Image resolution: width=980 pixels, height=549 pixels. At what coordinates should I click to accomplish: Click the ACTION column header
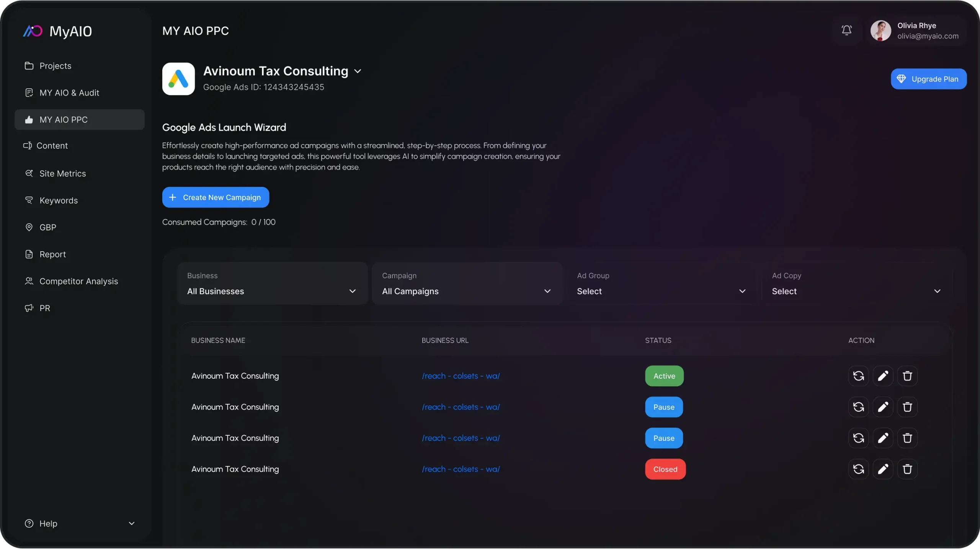pos(861,340)
